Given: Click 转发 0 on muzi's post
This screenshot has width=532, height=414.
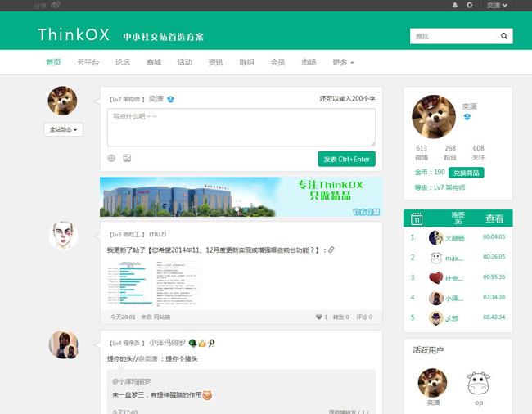Looking at the screenshot, I should (x=341, y=317).
